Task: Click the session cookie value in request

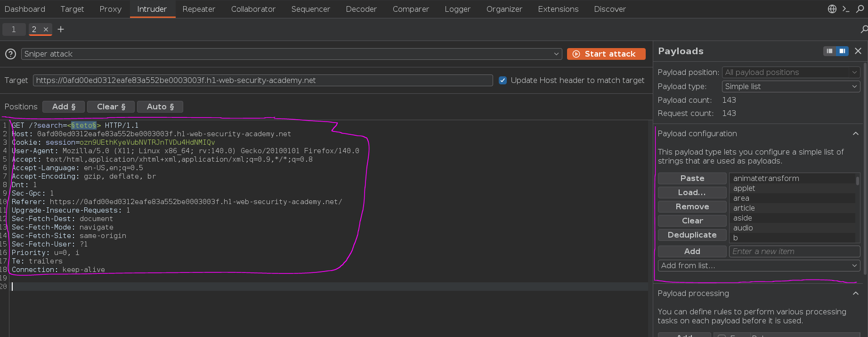Action: (x=147, y=142)
